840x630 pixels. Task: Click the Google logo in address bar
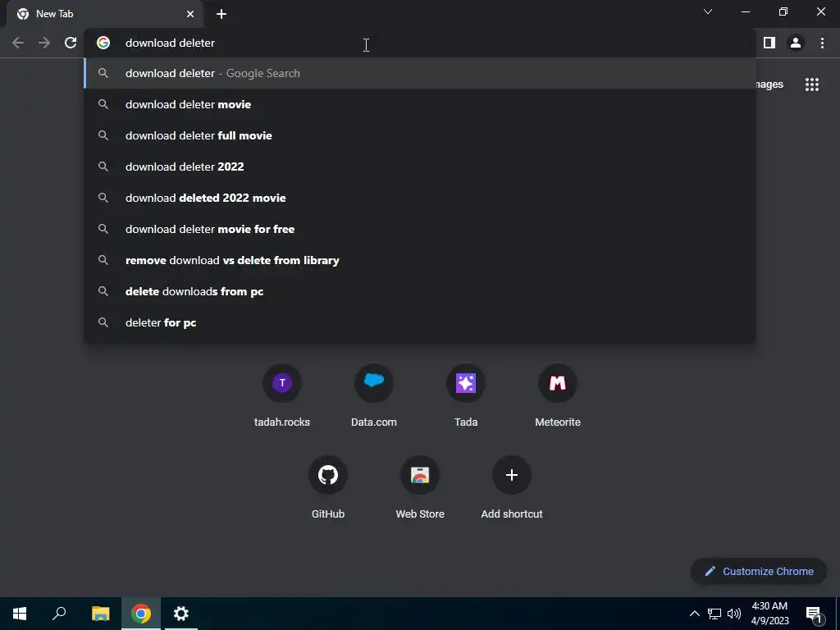tap(103, 43)
